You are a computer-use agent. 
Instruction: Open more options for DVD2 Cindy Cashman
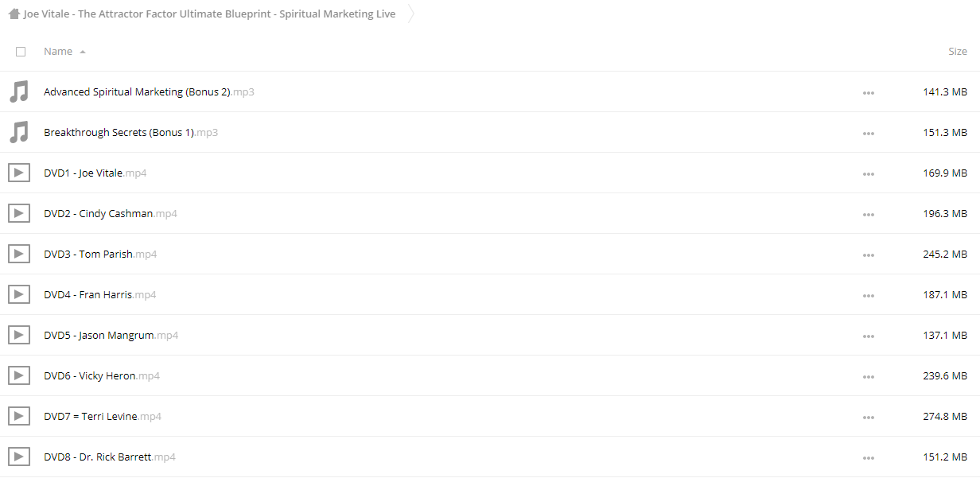click(868, 214)
